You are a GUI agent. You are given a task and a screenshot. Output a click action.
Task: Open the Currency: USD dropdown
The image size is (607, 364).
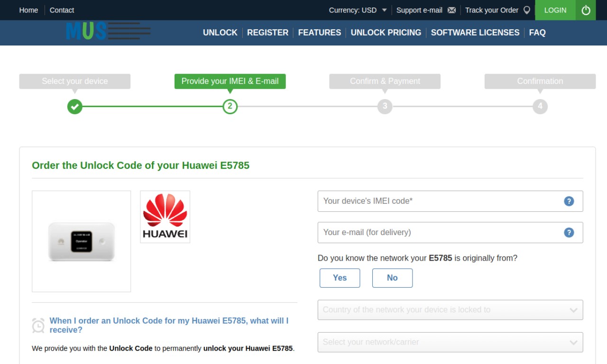pyautogui.click(x=358, y=10)
